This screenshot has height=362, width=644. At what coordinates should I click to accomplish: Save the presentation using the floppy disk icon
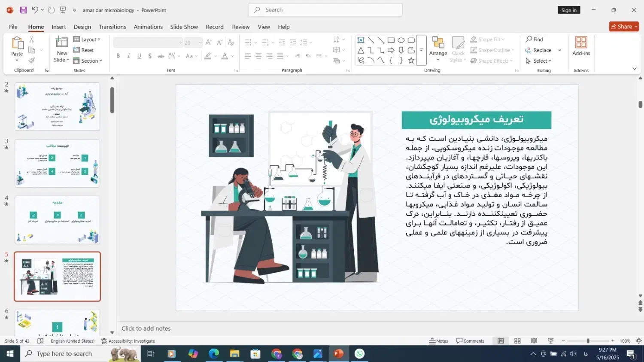pyautogui.click(x=24, y=10)
